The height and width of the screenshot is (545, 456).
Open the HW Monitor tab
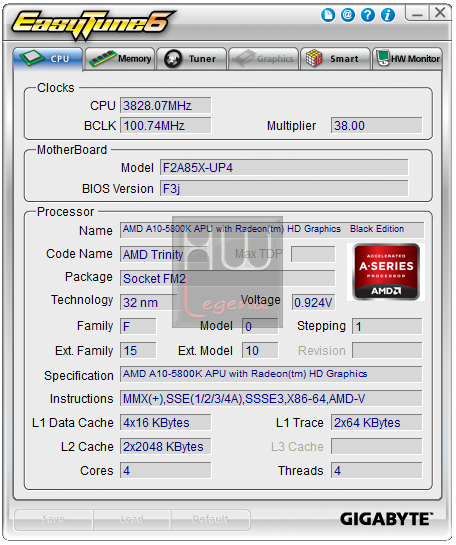pos(407,59)
